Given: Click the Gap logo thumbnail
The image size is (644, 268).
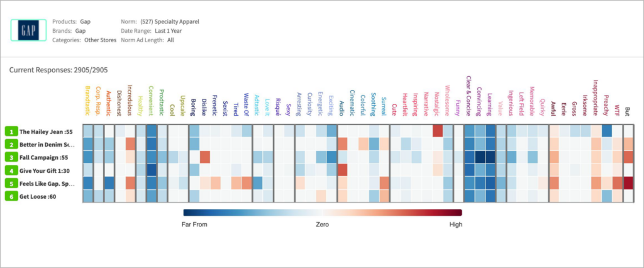Looking at the screenshot, I should click(28, 30).
